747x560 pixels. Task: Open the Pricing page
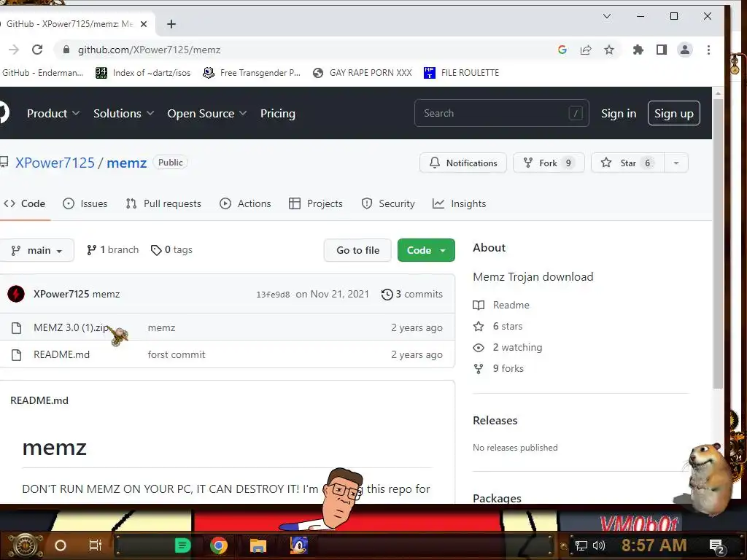tap(278, 113)
